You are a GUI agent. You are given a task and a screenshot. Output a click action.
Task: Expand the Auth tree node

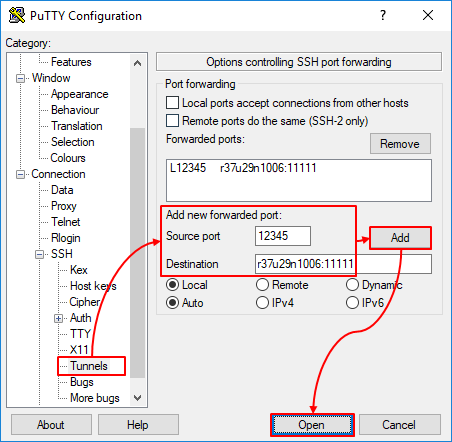coord(58,319)
